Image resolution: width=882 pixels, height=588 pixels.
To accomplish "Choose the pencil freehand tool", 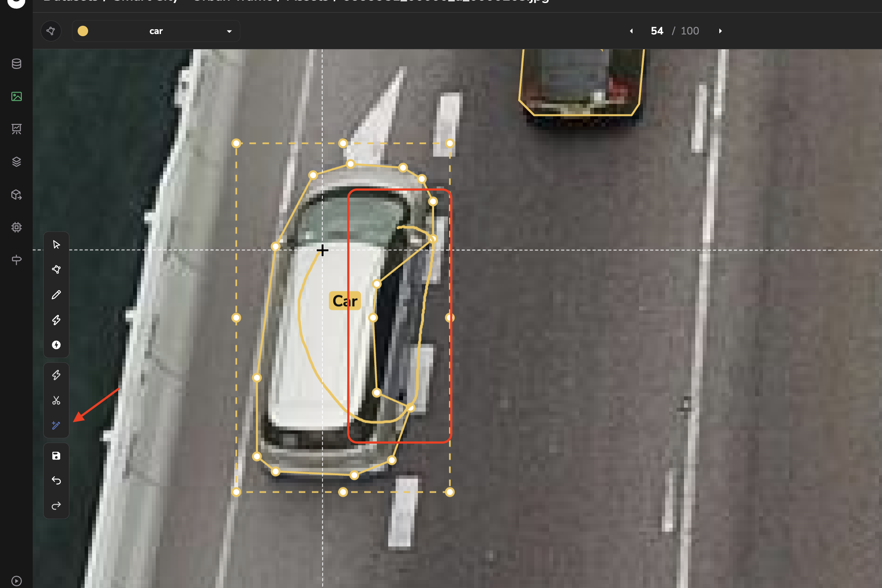I will tap(56, 295).
